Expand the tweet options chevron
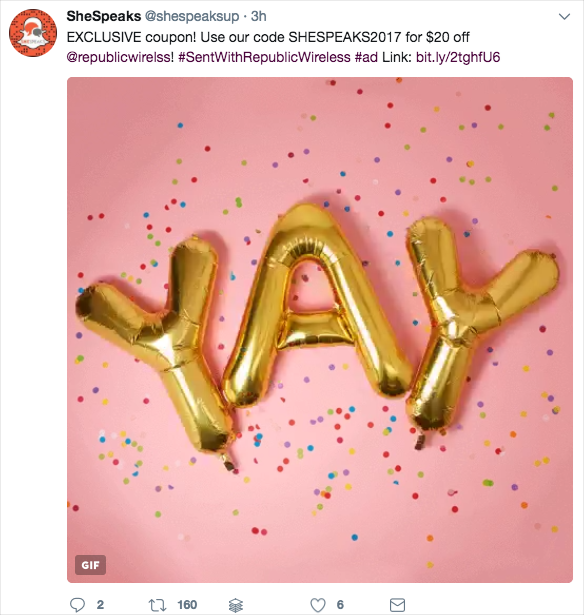584x615 pixels. [564, 16]
